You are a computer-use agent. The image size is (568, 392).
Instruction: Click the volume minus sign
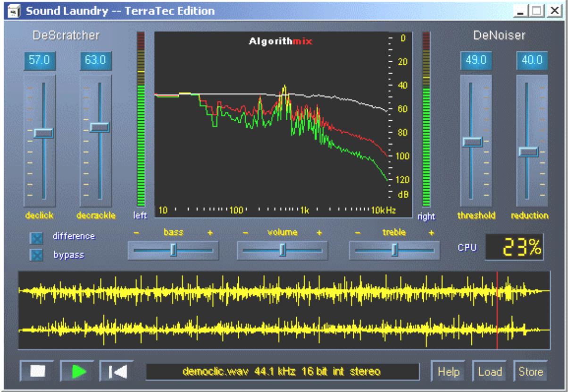[x=245, y=233]
